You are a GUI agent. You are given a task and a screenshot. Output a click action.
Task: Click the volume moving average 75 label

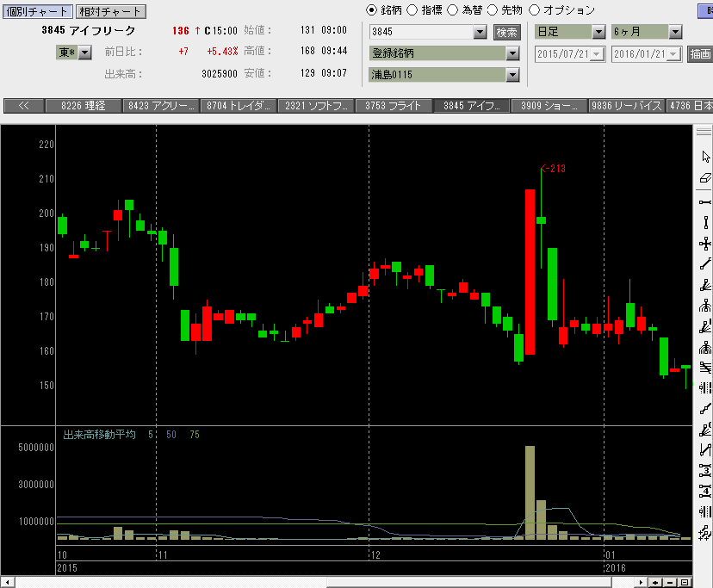195,435
